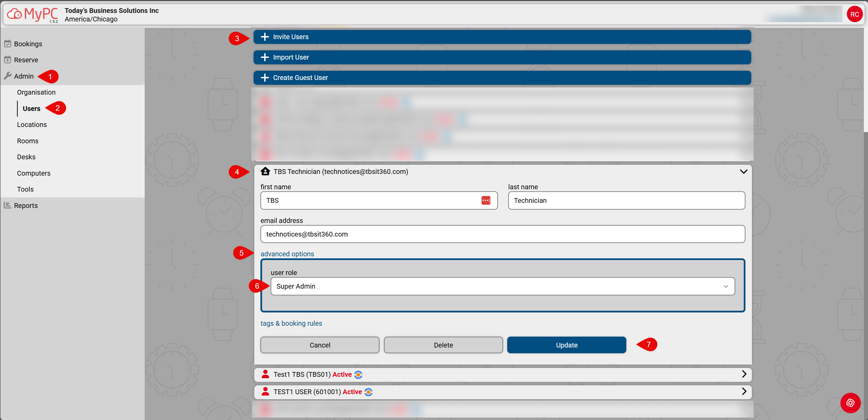This screenshot has width=868, height=420.
Task: Open Reports in the sidebar
Action: coord(26,206)
